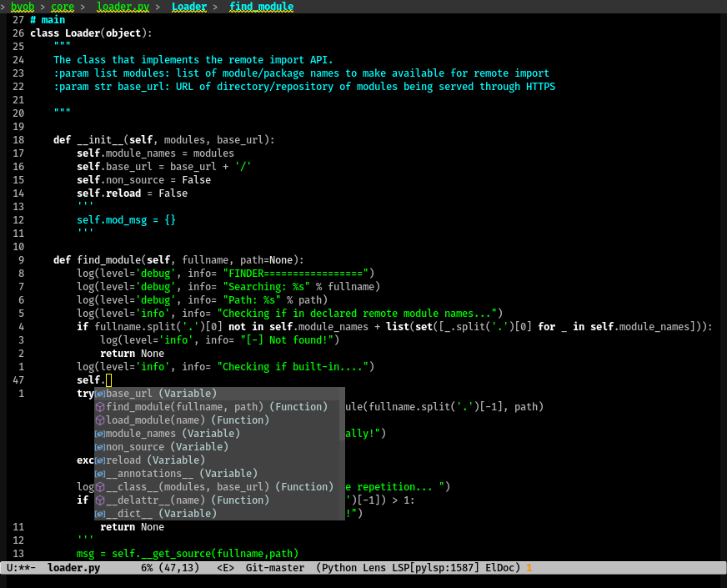
Task: Click loader.py buffer name in mode line
Action: tap(73, 568)
